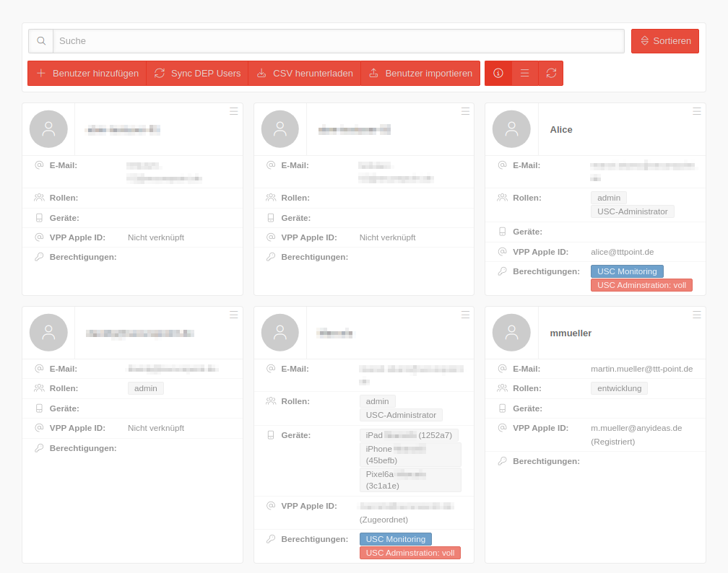Focus the Suche search field
Viewport: 728px width, 573px height.
point(339,41)
